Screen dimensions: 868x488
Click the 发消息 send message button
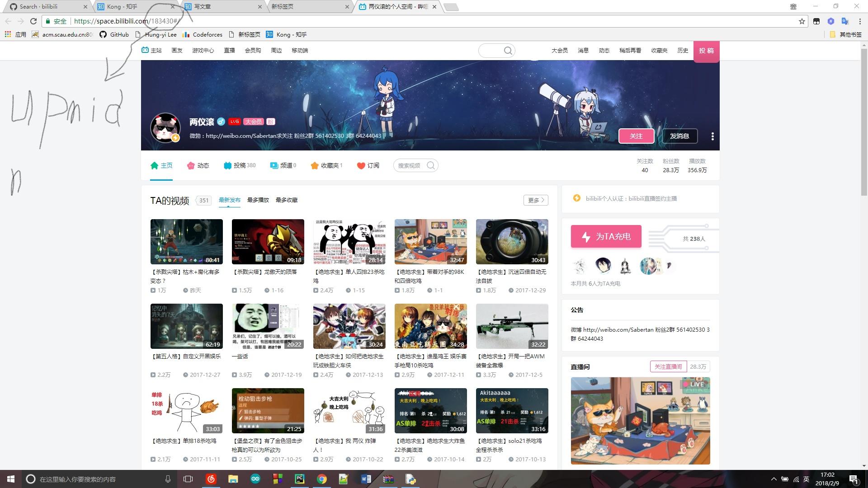(679, 136)
